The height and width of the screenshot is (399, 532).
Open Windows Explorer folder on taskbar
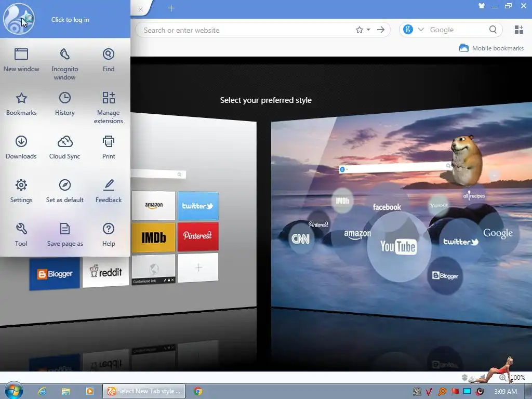pyautogui.click(x=66, y=391)
